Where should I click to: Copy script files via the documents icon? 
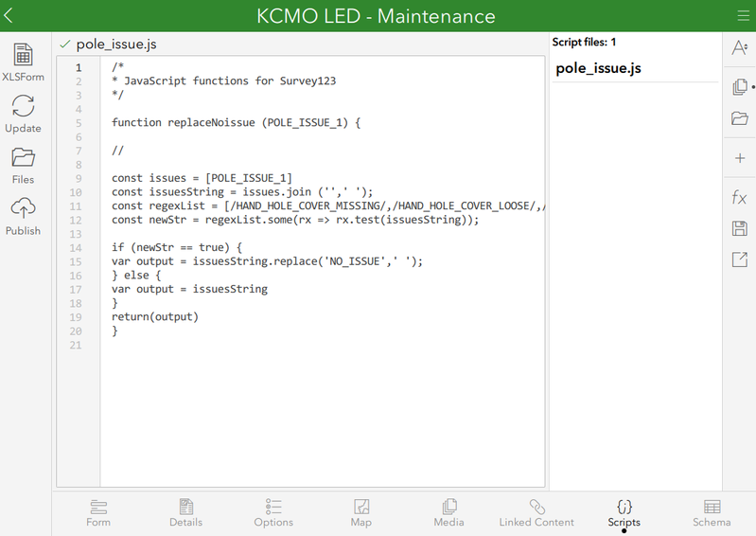[x=740, y=87]
